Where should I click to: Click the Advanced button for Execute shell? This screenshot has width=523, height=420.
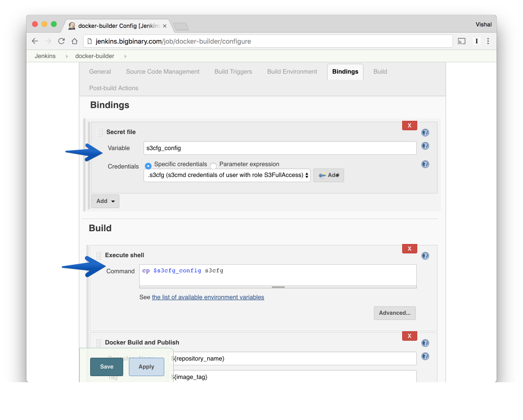395,313
